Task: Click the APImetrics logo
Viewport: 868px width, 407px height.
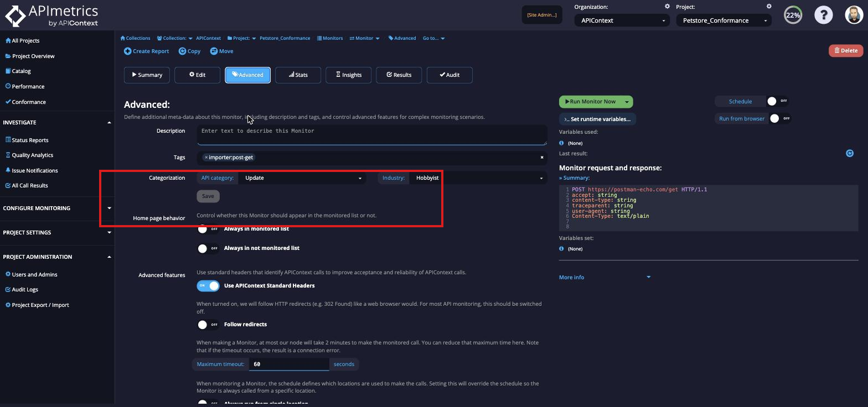Action: [51, 15]
